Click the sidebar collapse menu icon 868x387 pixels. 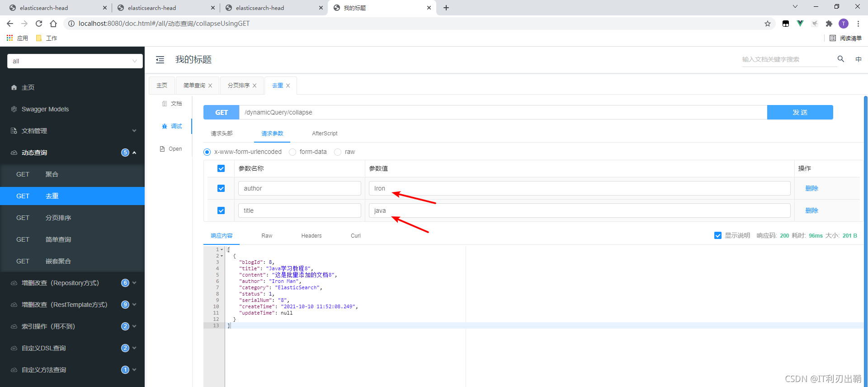[160, 59]
